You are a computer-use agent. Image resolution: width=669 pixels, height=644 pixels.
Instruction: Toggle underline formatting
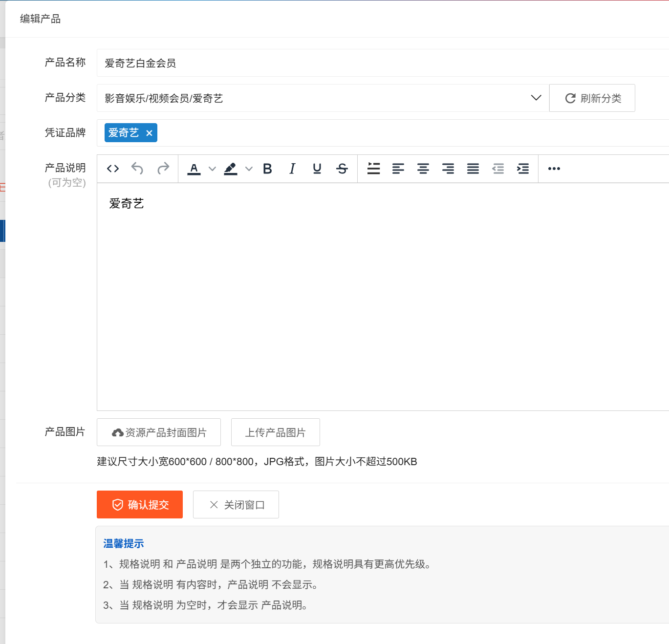[317, 169]
